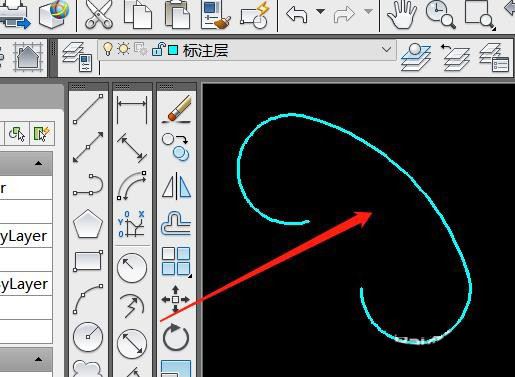Select the Revision Cloud tool
Viewport: 515px width, 377px height.
[88, 368]
